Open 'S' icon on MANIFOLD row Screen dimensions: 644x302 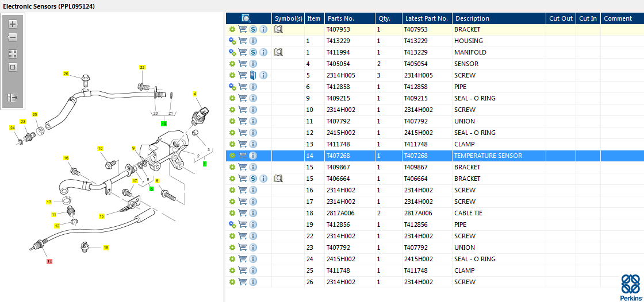[x=253, y=52]
